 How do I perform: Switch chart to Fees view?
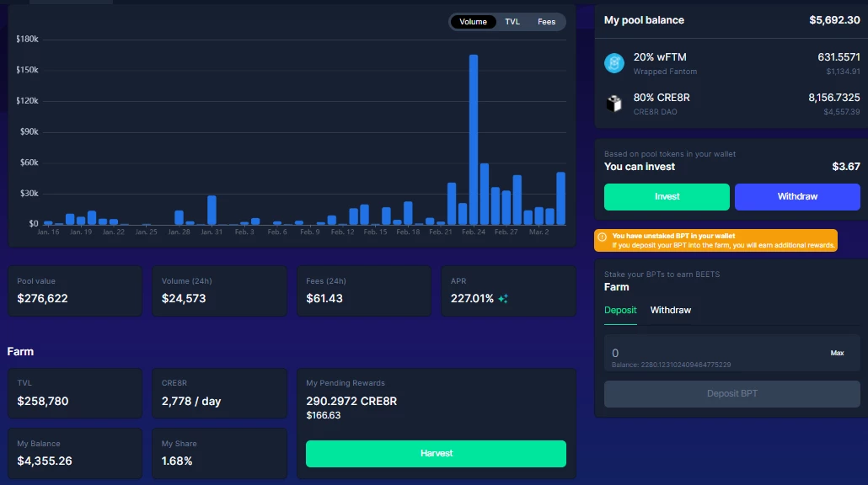click(x=546, y=22)
